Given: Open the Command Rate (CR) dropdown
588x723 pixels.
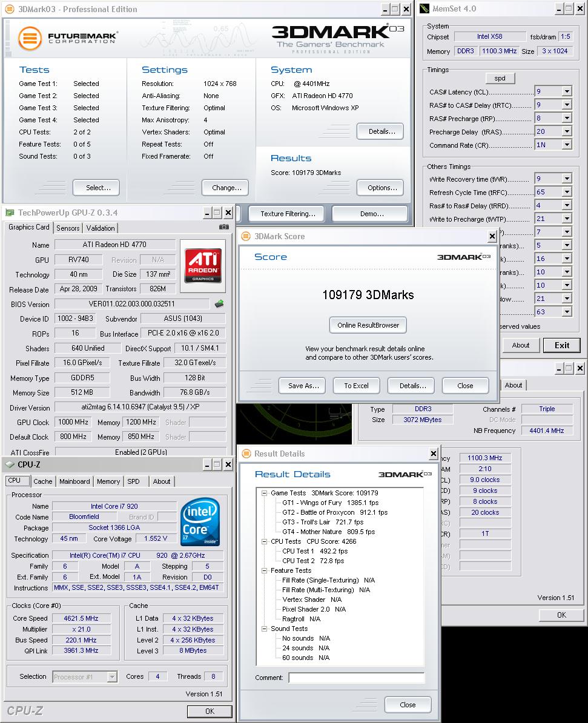Looking at the screenshot, I should [567, 145].
